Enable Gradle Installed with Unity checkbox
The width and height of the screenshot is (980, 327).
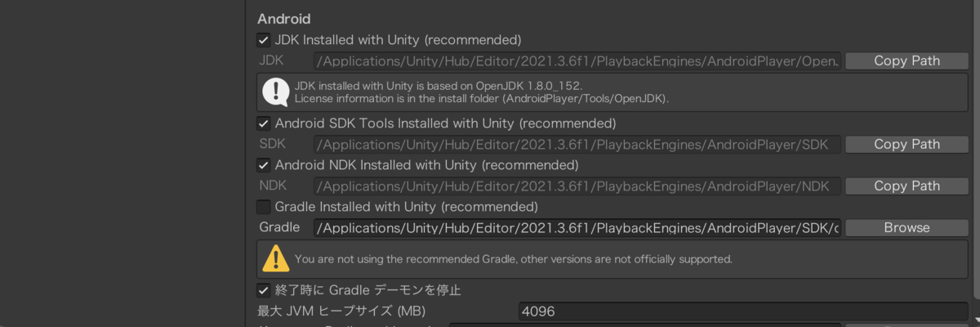coord(264,207)
